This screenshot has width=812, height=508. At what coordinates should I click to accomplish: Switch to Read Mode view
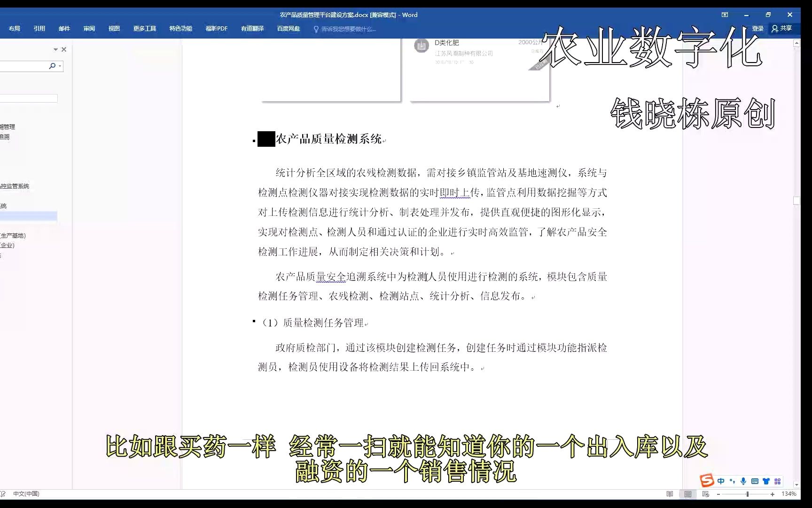670,494
